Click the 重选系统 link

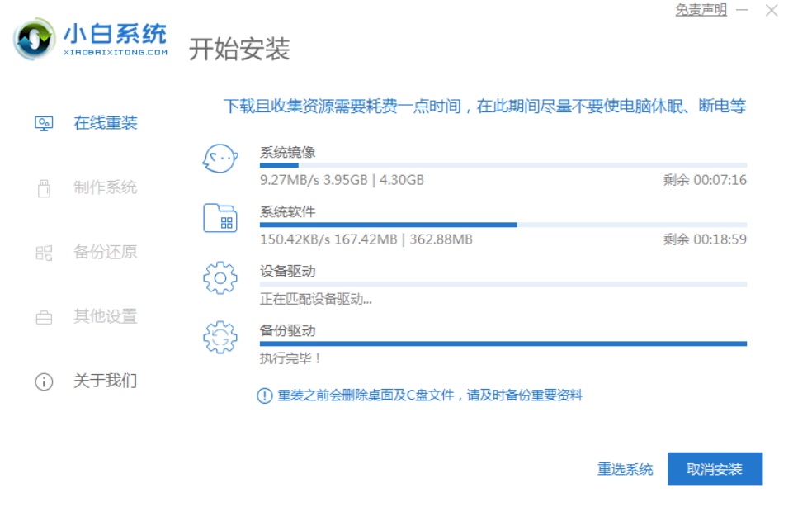[625, 469]
